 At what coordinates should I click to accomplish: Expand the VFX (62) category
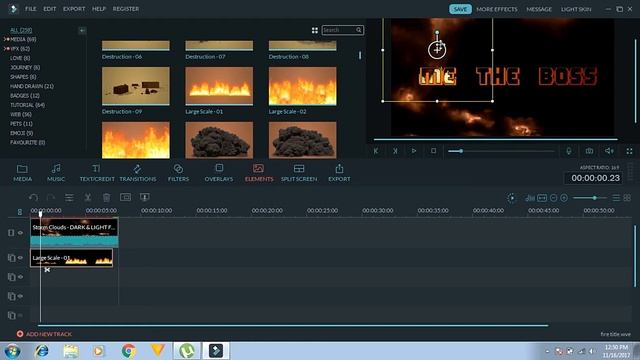tap(7, 49)
